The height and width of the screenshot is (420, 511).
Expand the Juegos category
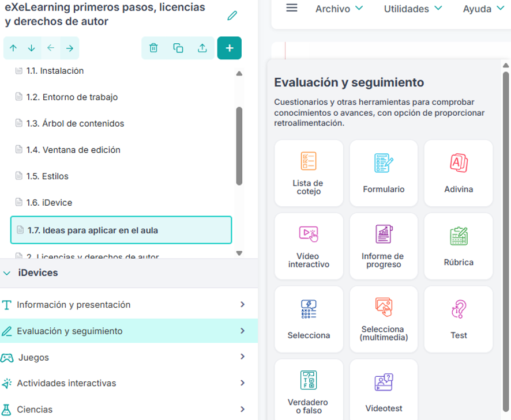pos(129,357)
